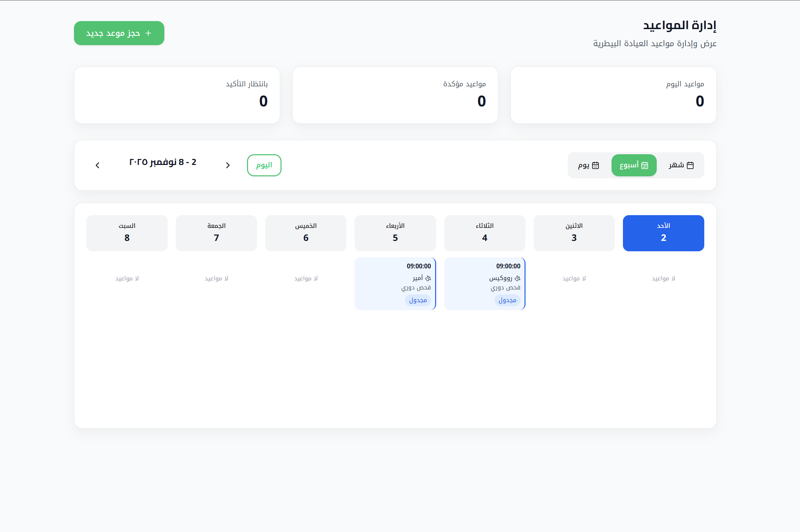Select the السبت 8 day header
Screen dimensions: 800x532
point(127,233)
